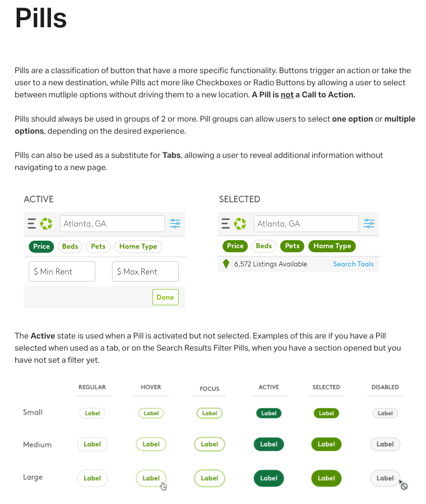426x504 pixels.
Task: Open filter sliders icon in SELECTED example
Action: click(x=369, y=223)
